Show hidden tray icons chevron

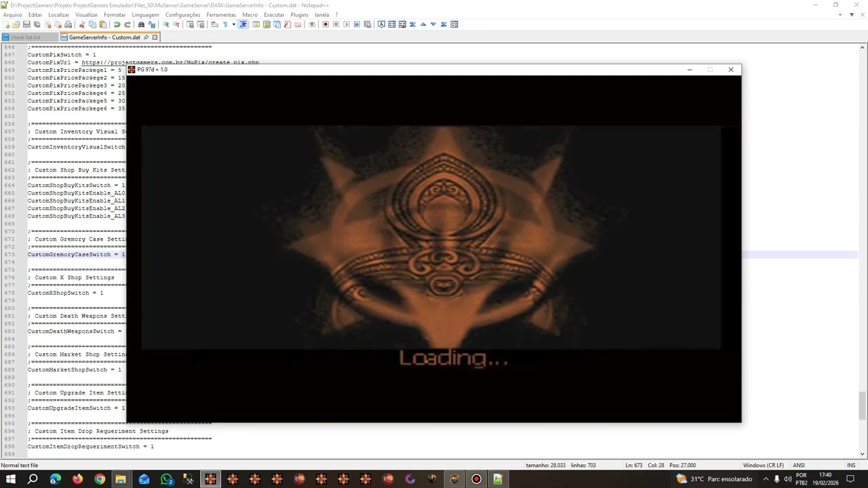766,479
